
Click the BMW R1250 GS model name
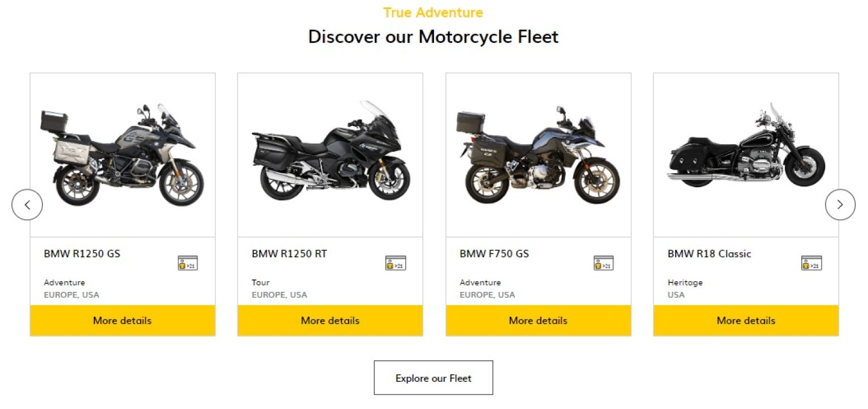click(x=82, y=254)
